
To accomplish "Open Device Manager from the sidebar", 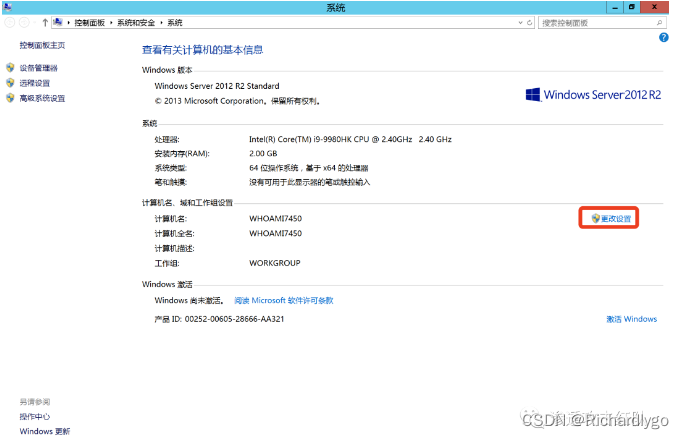I will pyautogui.click(x=38, y=68).
